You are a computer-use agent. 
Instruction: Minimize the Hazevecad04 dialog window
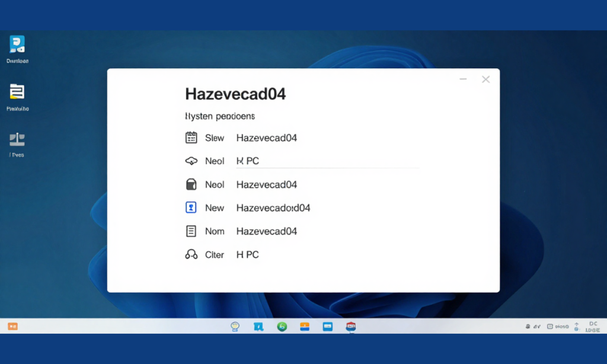(x=463, y=79)
